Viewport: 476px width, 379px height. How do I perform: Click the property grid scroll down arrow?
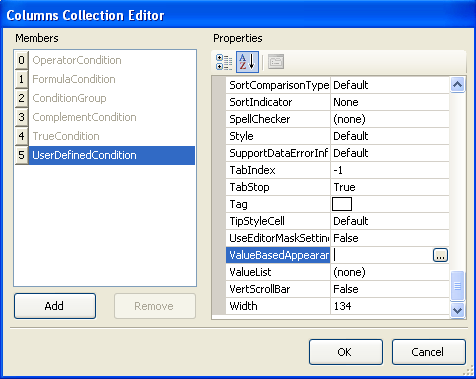[x=457, y=310]
